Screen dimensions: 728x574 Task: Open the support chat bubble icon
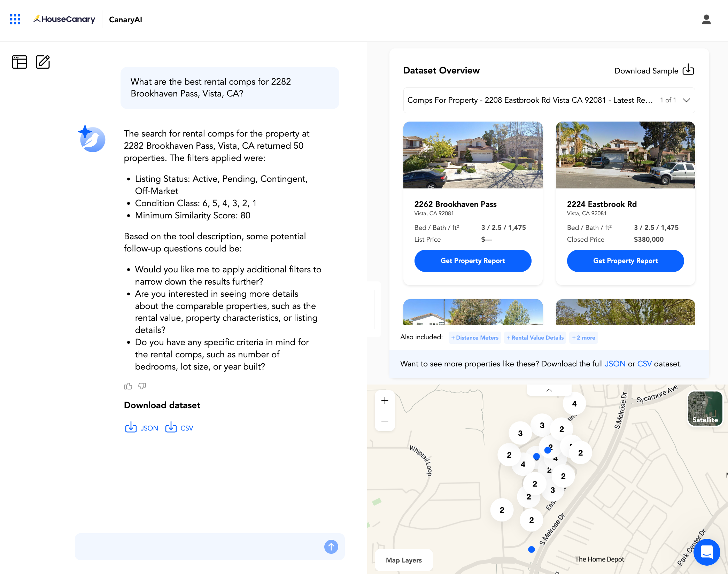(x=706, y=552)
